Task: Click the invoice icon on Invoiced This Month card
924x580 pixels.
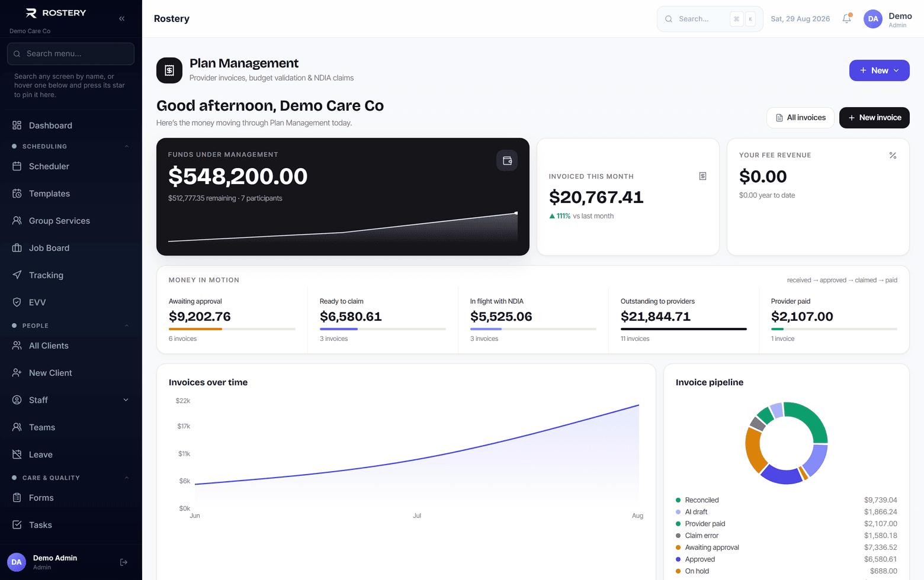Action: click(702, 176)
